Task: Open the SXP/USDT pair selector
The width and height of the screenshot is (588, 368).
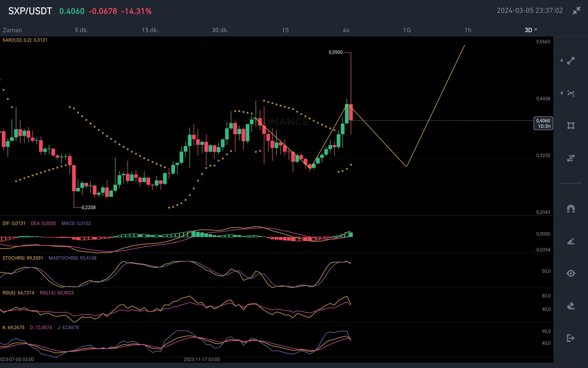Action: [x=30, y=11]
